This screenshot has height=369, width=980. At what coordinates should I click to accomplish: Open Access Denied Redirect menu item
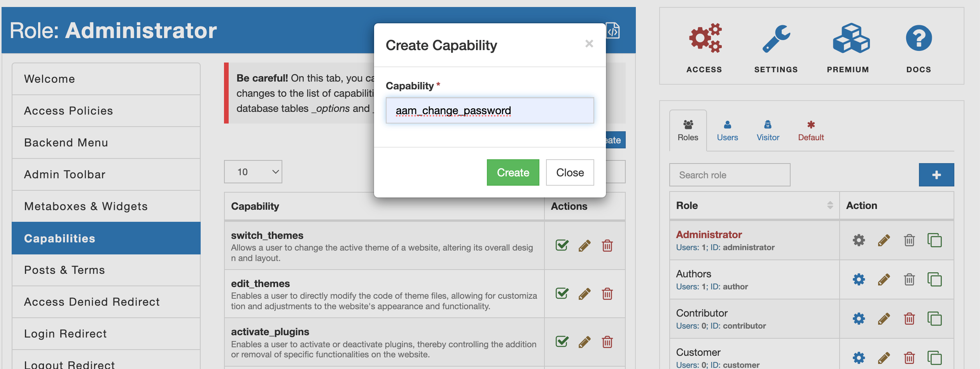pyautogui.click(x=106, y=302)
